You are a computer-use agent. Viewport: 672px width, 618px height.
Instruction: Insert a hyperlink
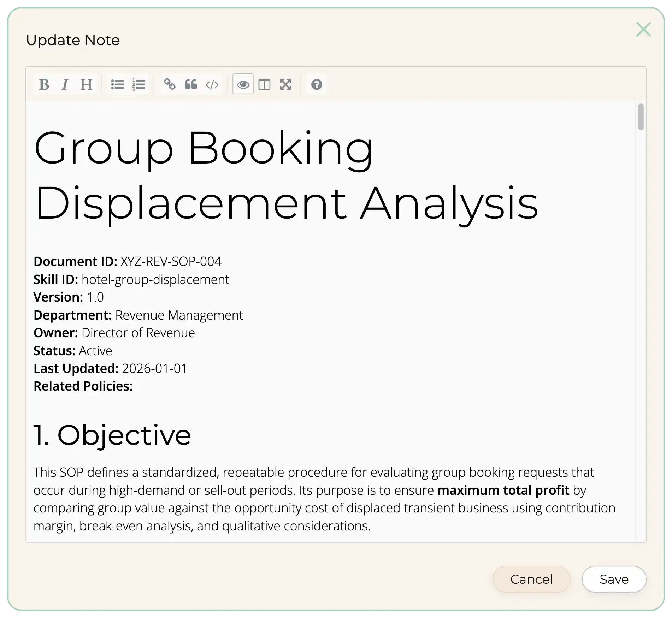click(x=170, y=84)
